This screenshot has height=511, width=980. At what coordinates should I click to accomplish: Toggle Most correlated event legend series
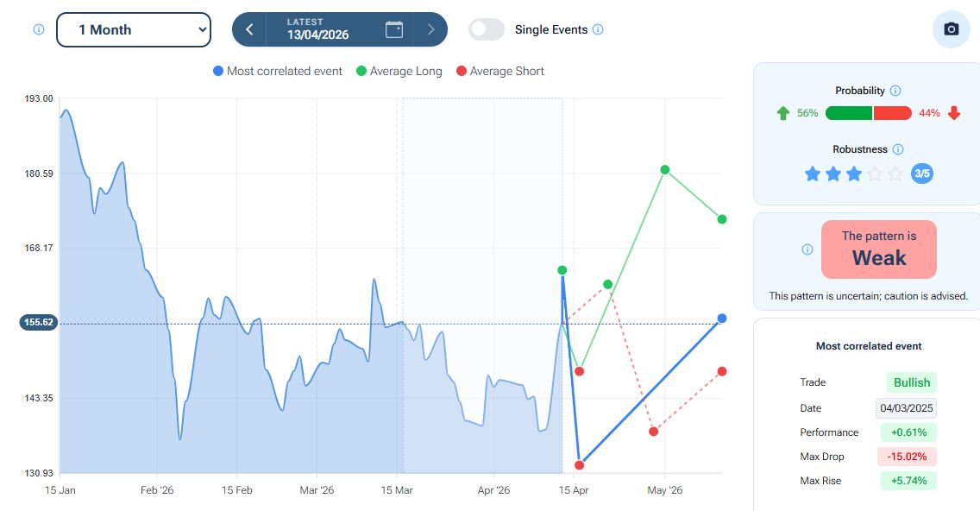[278, 71]
